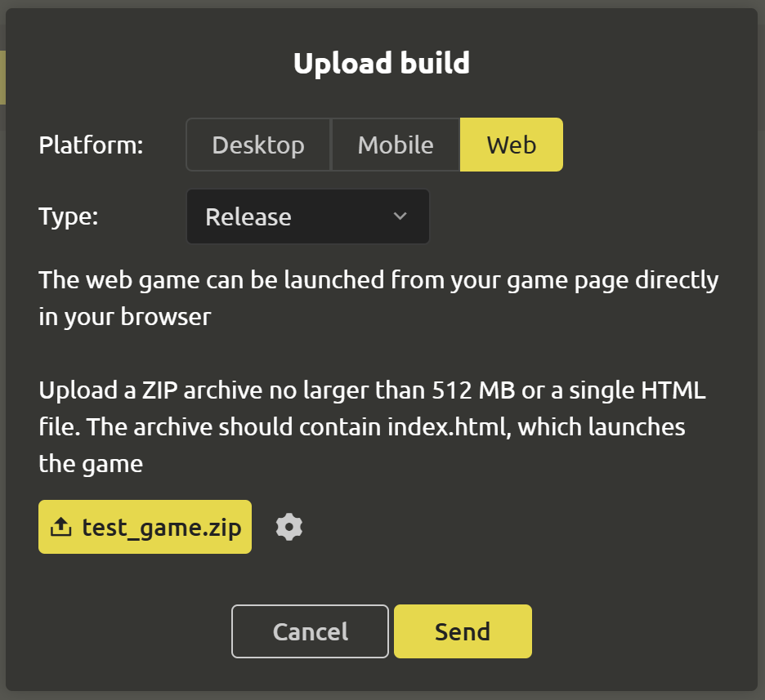
Task: Open build settings gear icon
Action: 289,527
